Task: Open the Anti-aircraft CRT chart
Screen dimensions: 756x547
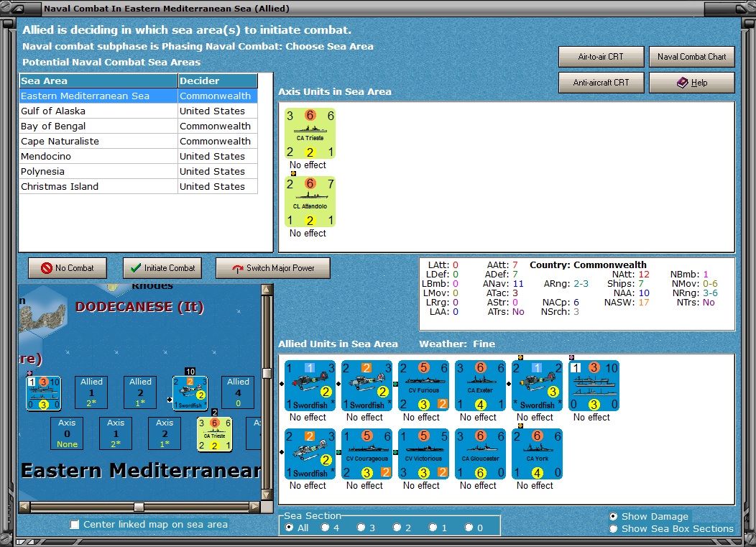Action: [601, 83]
